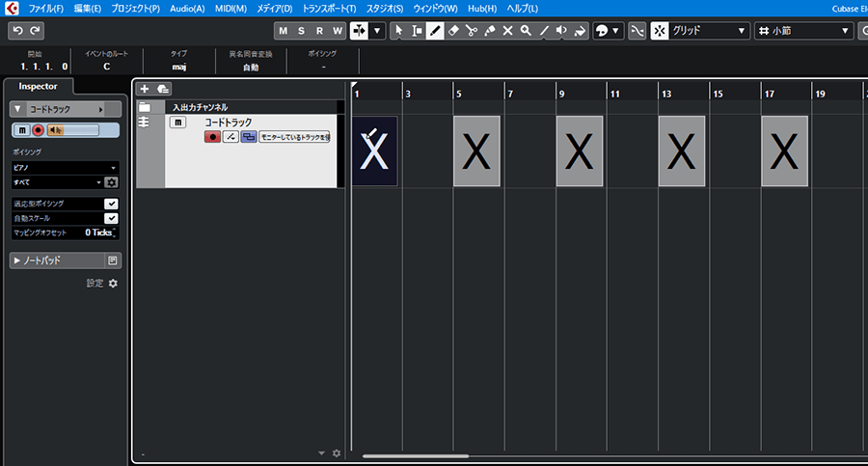Click the horizontal scrollbar below timeline
The image size is (868, 466).
415,456
